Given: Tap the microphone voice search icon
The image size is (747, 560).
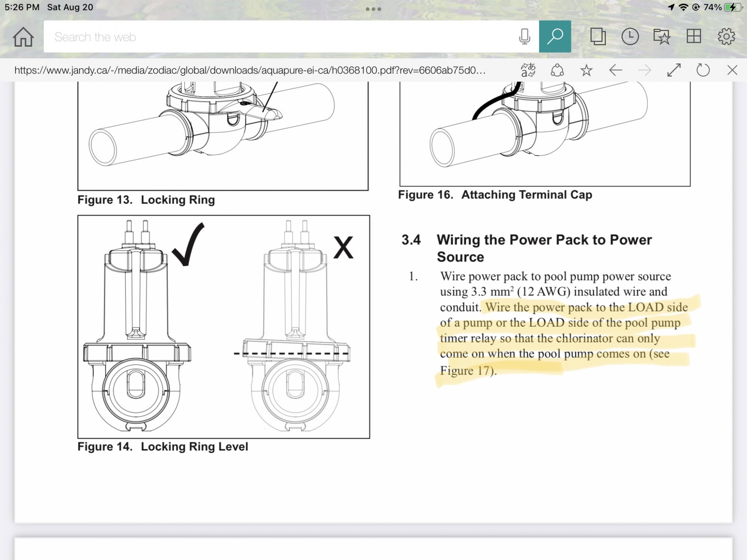Looking at the screenshot, I should [525, 37].
